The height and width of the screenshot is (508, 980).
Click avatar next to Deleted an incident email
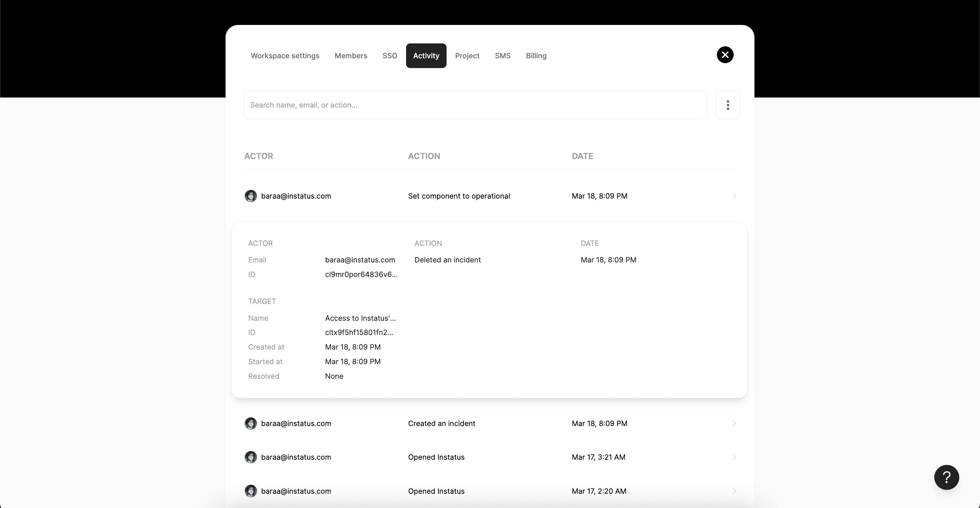point(359,260)
